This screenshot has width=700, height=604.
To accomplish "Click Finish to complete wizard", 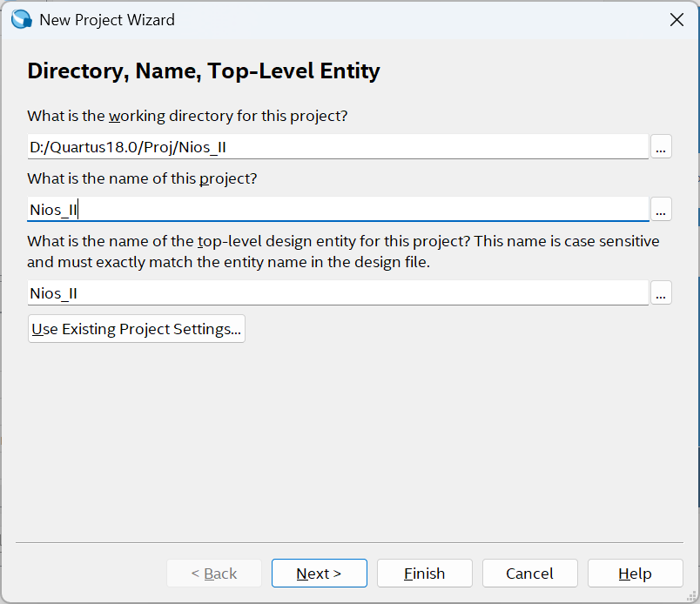I will [425, 574].
